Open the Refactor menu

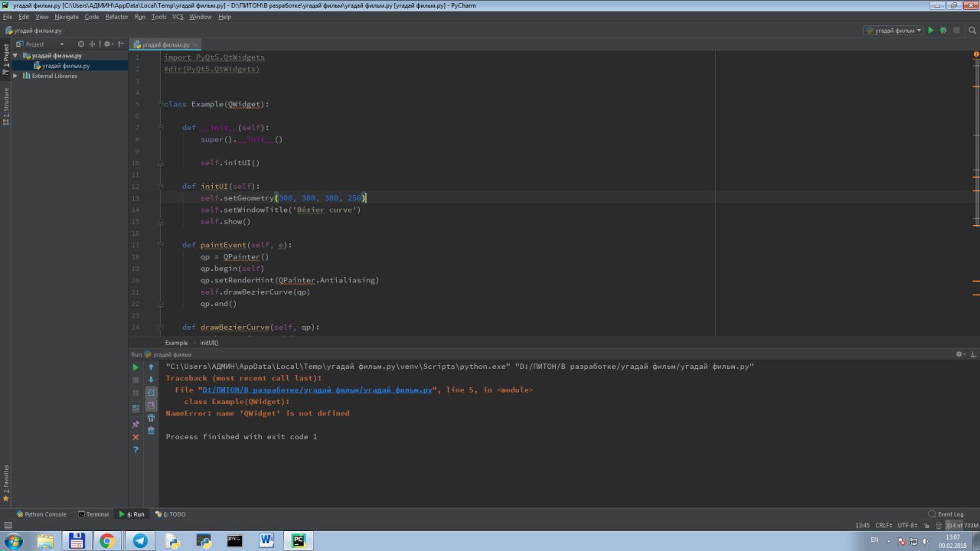tap(116, 17)
